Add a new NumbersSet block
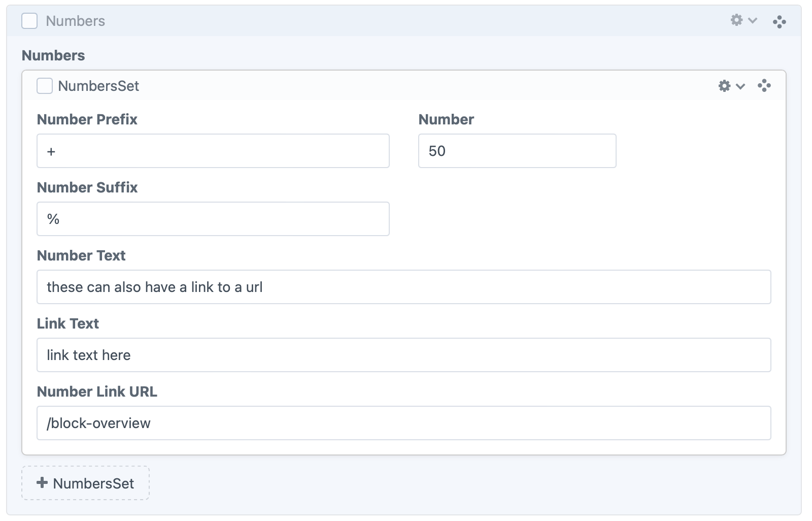 (85, 483)
